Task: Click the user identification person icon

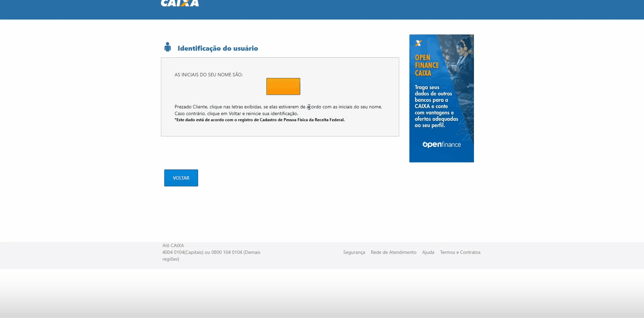Action: [x=168, y=47]
